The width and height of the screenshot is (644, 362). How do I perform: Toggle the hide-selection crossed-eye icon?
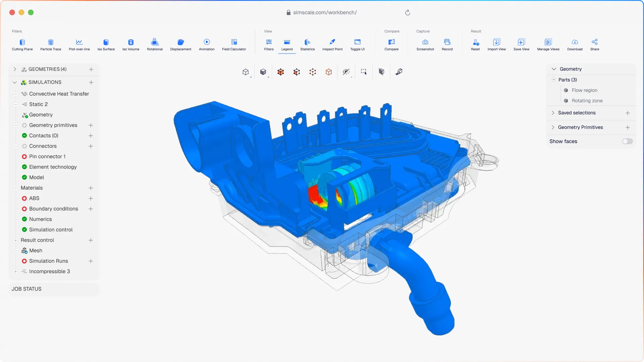click(x=346, y=72)
